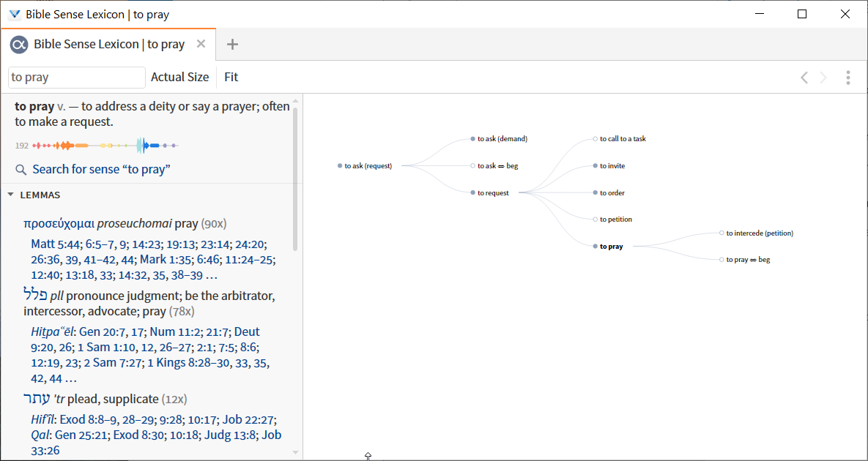Screen dimensions: 868x461
Task: Open the Matt 5:44 reference
Action: (x=55, y=244)
